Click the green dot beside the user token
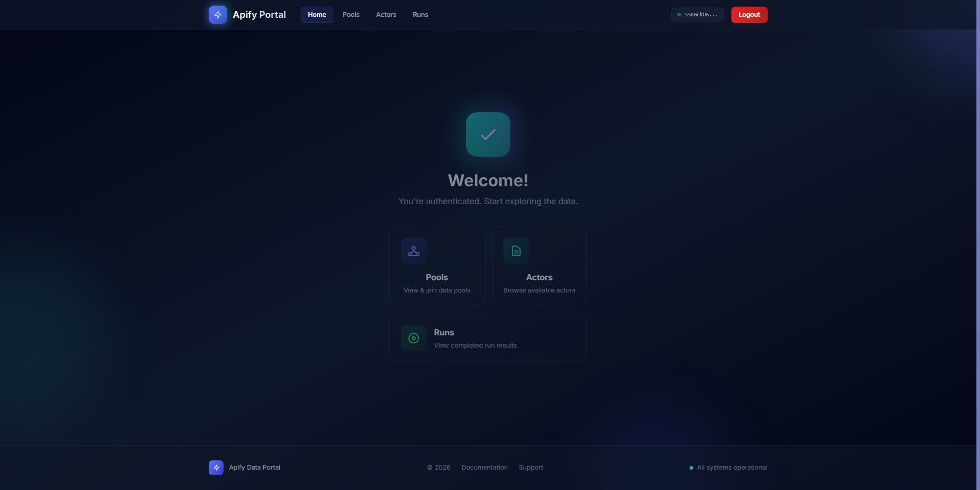 [x=679, y=15]
